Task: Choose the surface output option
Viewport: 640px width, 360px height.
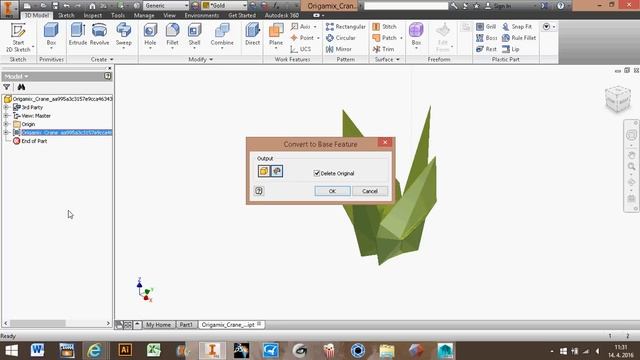Action: point(277,171)
